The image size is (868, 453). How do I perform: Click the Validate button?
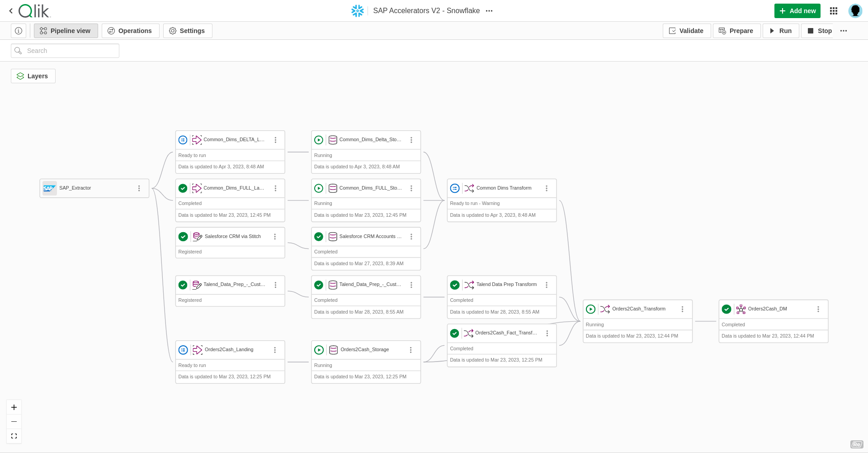tap(686, 30)
